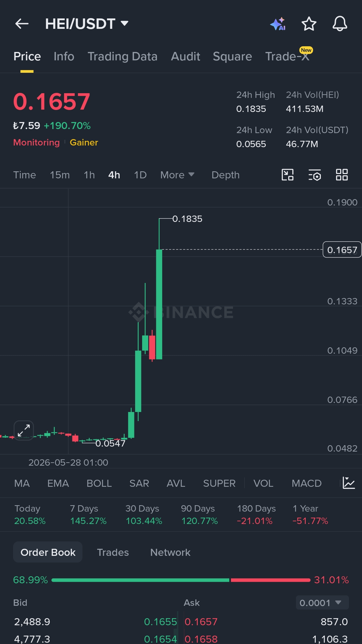This screenshot has height=644, width=362.
Task: Toggle the EMA indicator
Action: click(x=58, y=483)
